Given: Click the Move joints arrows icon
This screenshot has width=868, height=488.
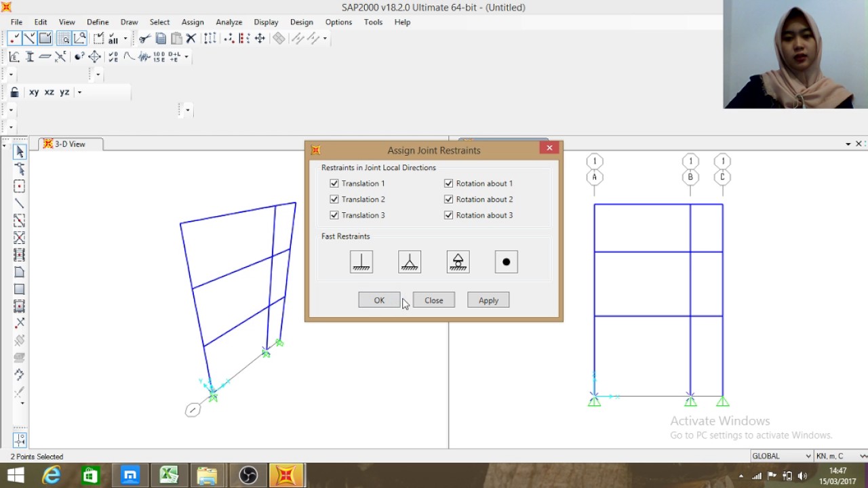Looking at the screenshot, I should (x=260, y=39).
